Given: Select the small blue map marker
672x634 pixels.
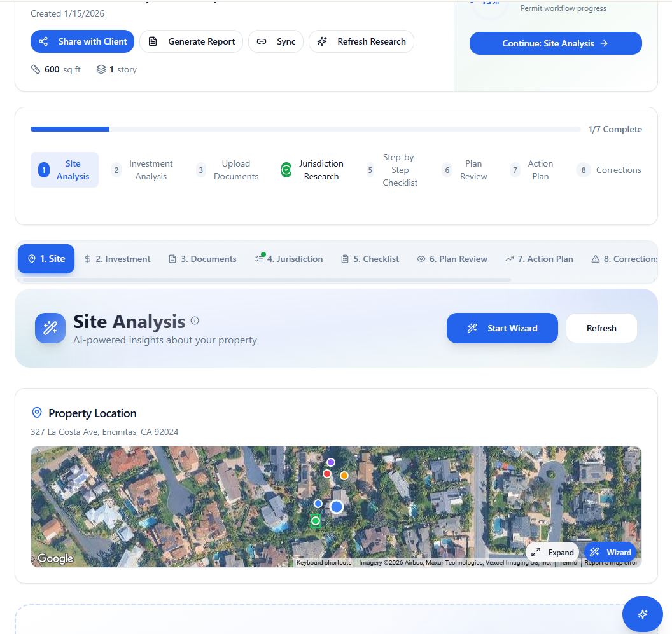Looking at the screenshot, I should 318,504.
